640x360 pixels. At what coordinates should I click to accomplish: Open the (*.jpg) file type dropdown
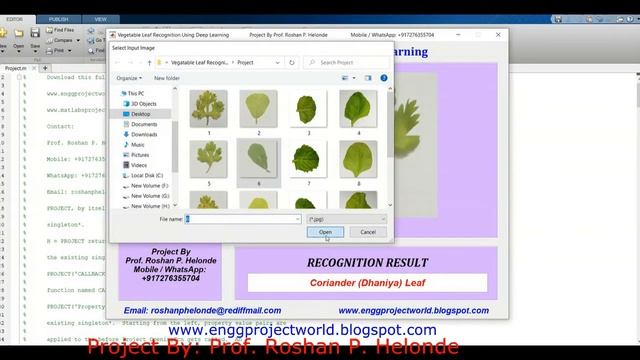346,219
